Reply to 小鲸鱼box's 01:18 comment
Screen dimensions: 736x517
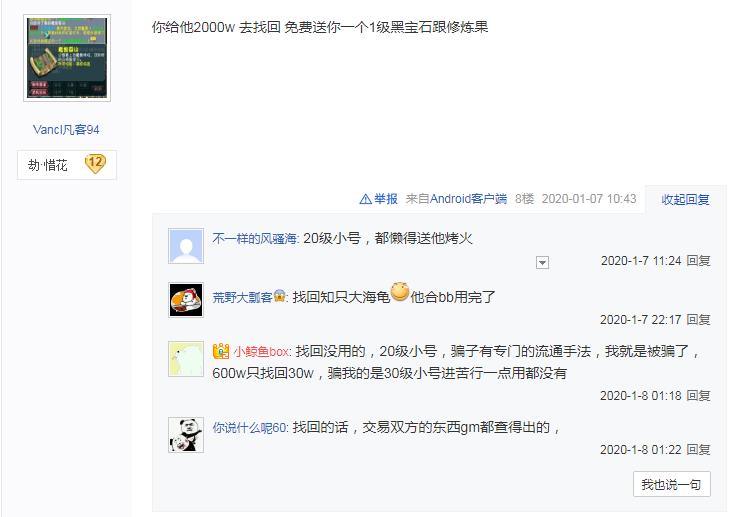point(698,396)
